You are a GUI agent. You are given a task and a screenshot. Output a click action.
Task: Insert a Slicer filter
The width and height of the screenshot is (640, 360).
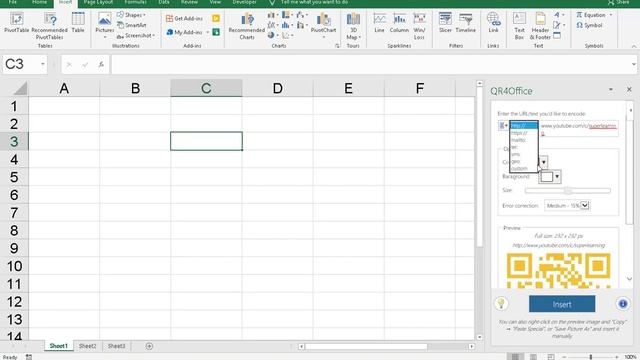coord(445,23)
